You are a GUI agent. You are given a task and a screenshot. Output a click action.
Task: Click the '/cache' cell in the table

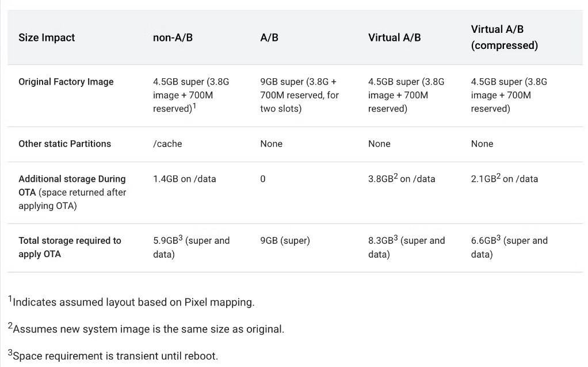click(x=167, y=144)
